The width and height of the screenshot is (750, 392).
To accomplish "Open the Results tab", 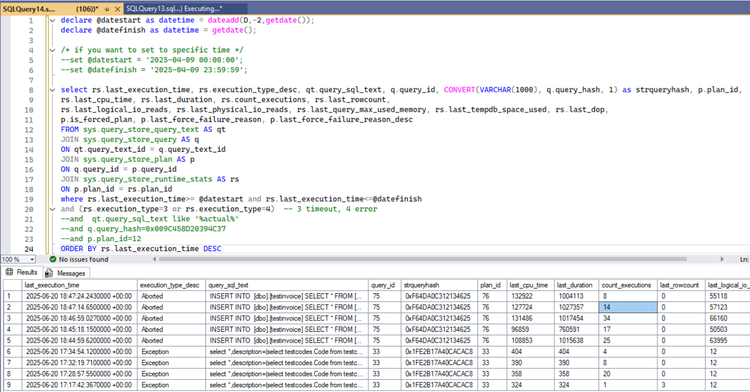I will click(x=21, y=272).
